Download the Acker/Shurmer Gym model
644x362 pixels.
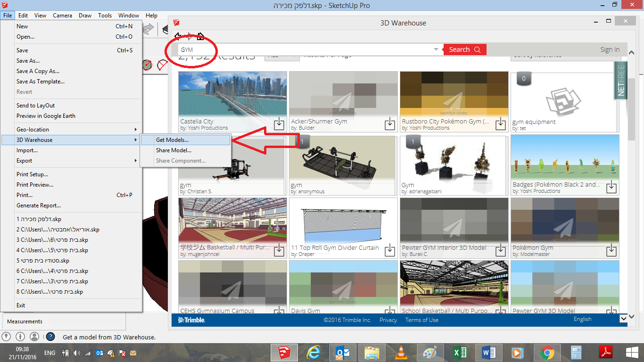click(x=390, y=124)
